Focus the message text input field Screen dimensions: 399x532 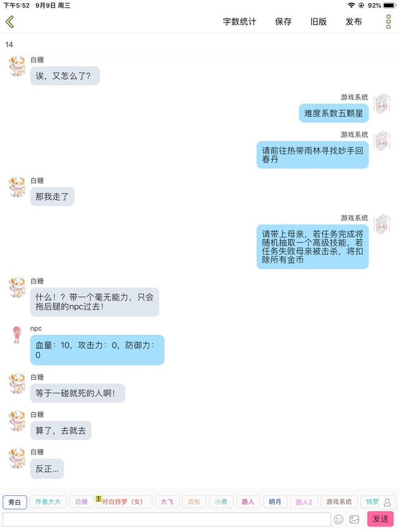(x=166, y=519)
